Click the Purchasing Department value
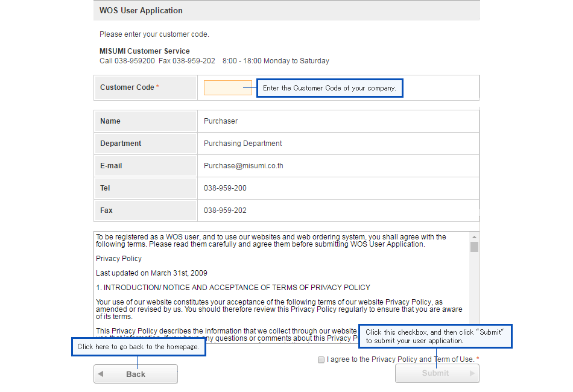This screenshot has width=573, height=392. [x=242, y=144]
